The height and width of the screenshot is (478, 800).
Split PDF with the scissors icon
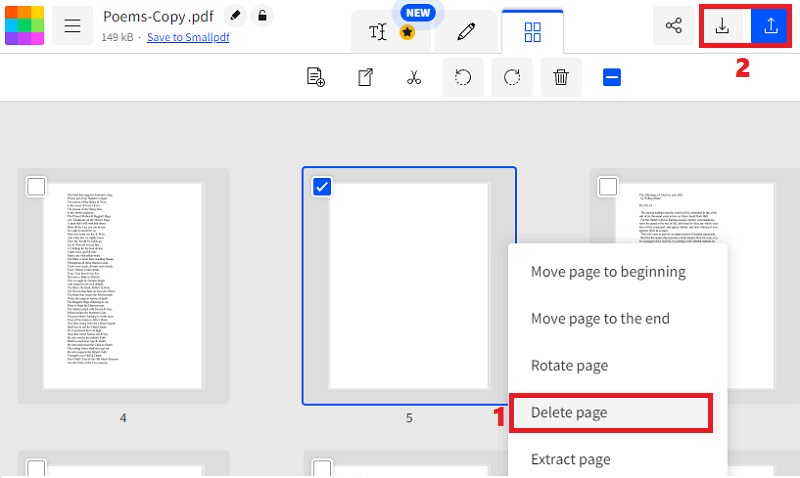[414, 78]
